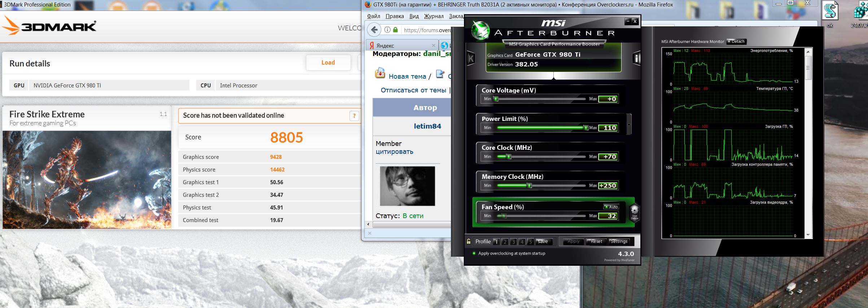Click the Power Limit slider handle
This screenshot has height=308, width=868.
tap(586, 128)
